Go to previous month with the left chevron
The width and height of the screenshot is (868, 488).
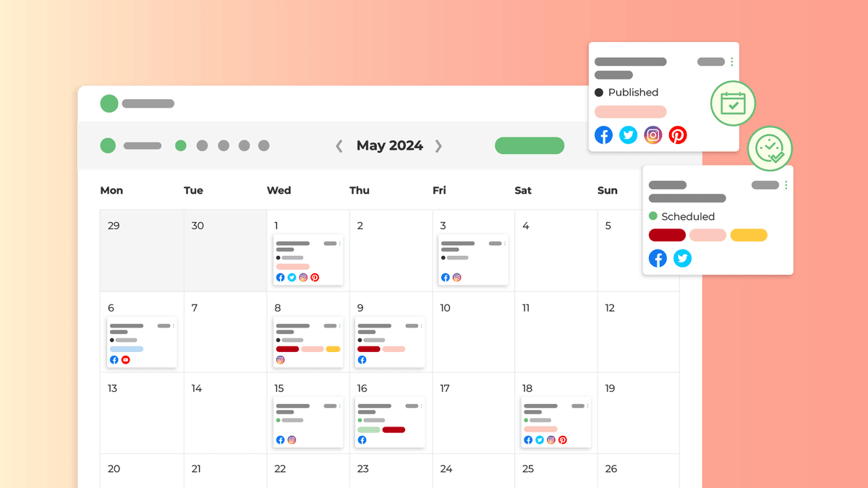(x=339, y=146)
